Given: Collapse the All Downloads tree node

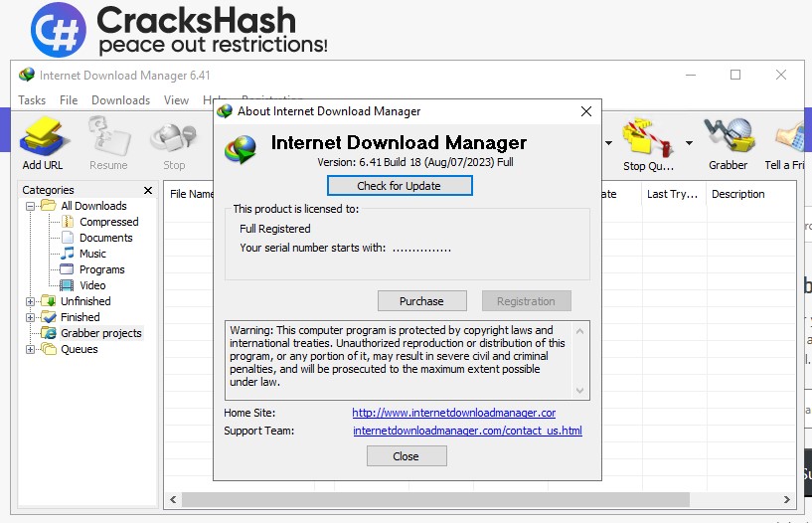Looking at the screenshot, I should 30,206.
